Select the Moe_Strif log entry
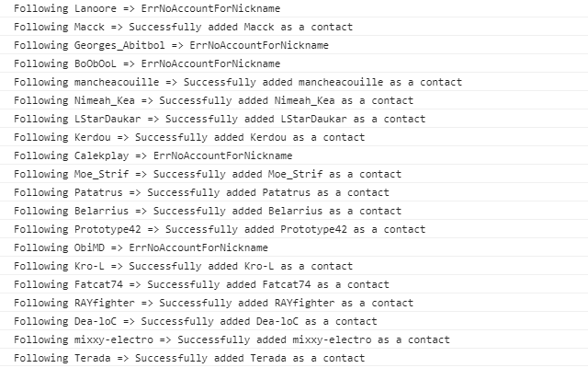 (x=208, y=174)
